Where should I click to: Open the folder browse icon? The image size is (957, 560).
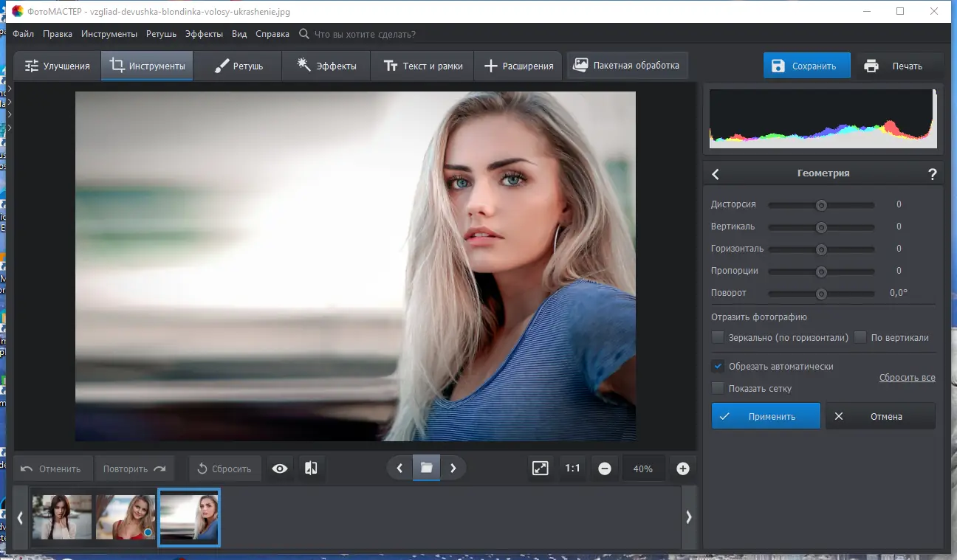click(426, 468)
